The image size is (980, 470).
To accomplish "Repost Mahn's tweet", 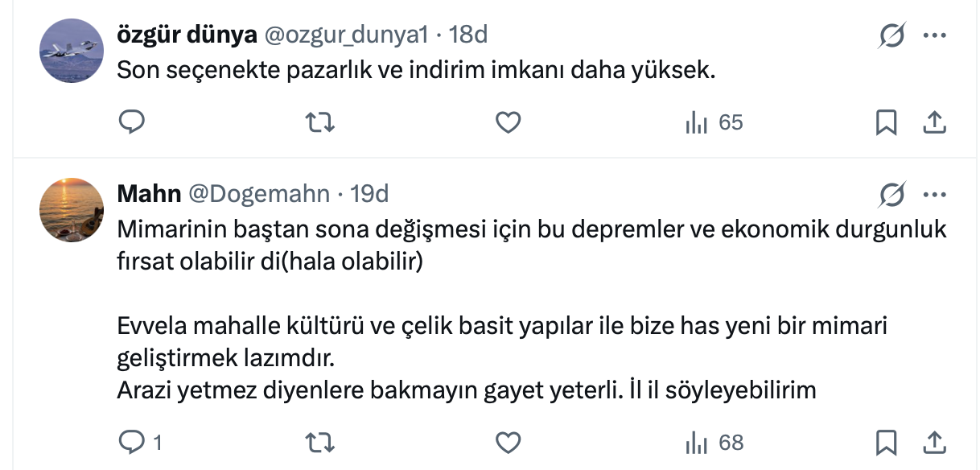I will pos(321,442).
